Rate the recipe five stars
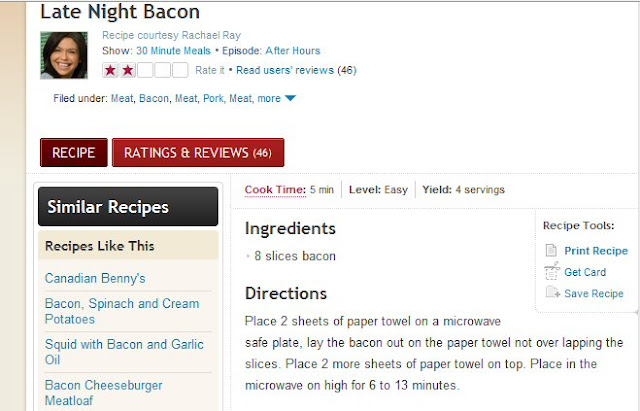The image size is (640, 411). pos(180,70)
